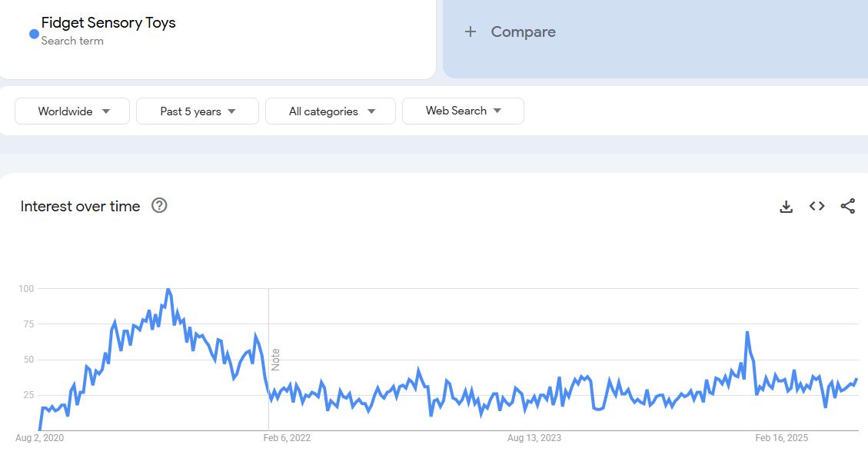This screenshot has height=458, width=868.
Task: Click the blue dot beside search term
Action: 34,34
